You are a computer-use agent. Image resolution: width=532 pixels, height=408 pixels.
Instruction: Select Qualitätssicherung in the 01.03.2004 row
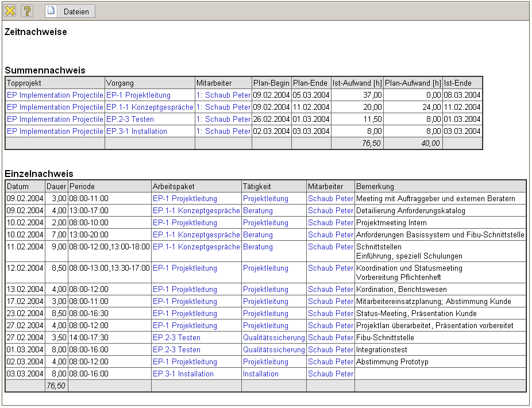pyautogui.click(x=273, y=350)
